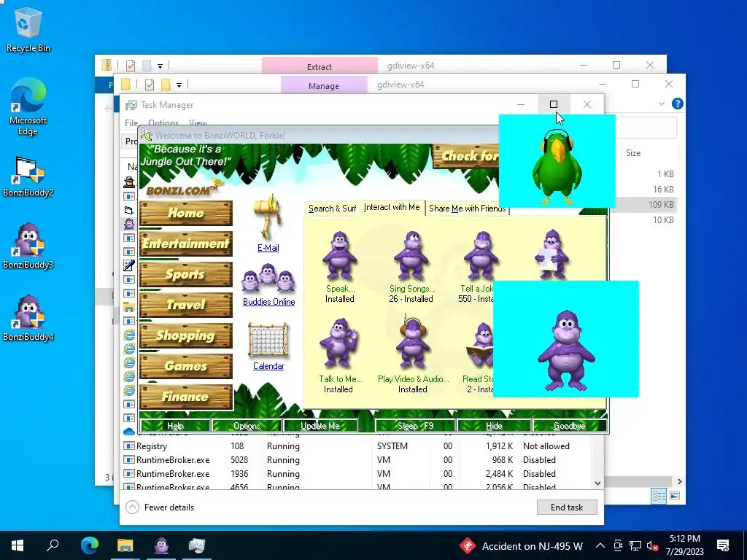The width and height of the screenshot is (747, 560).
Task: Click the End task button
Action: tap(567, 507)
